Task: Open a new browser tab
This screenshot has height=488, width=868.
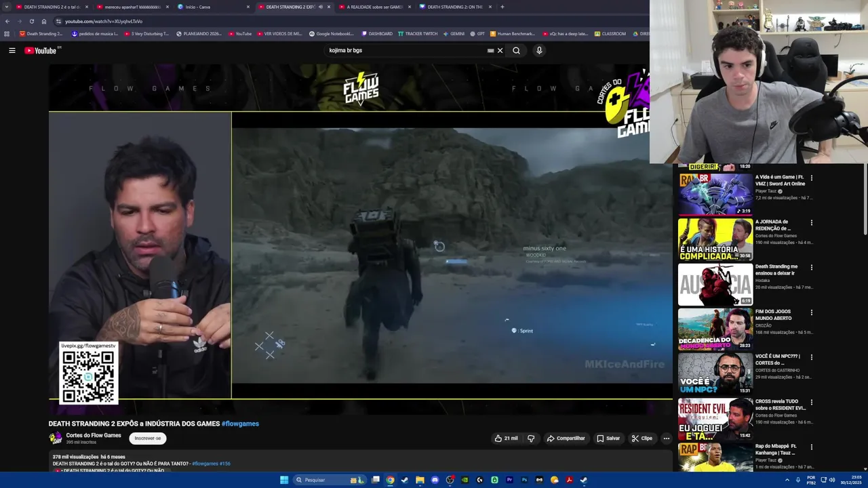Action: [x=502, y=7]
